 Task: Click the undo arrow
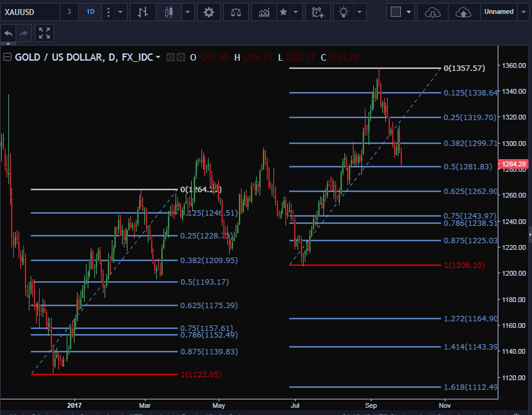click(8, 34)
